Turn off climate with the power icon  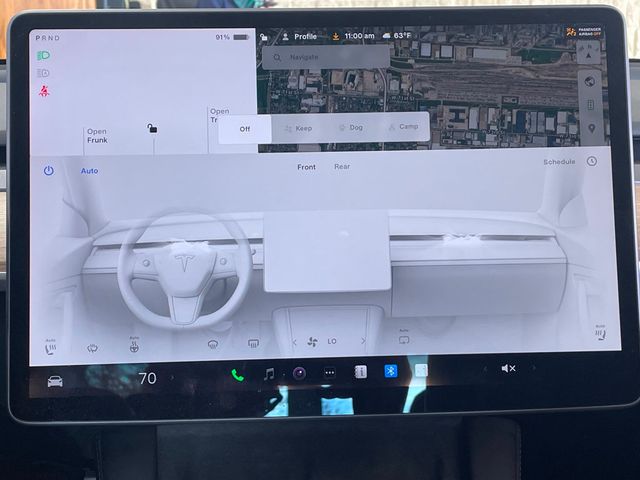49,171
